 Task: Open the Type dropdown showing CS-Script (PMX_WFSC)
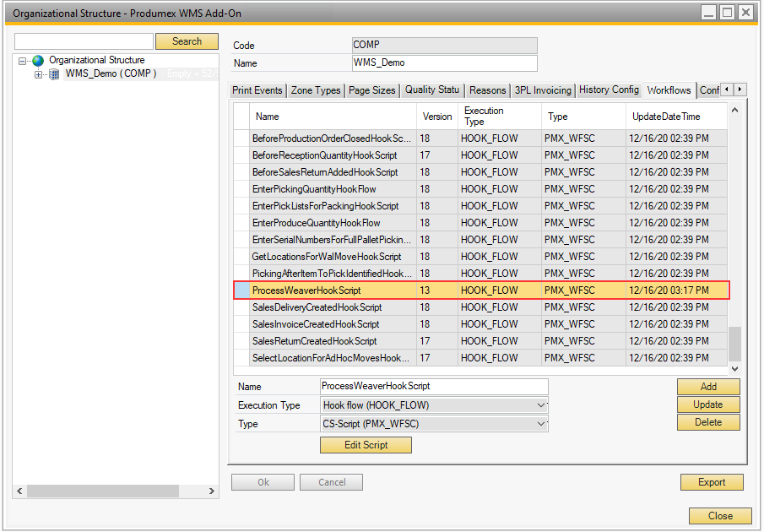540,423
